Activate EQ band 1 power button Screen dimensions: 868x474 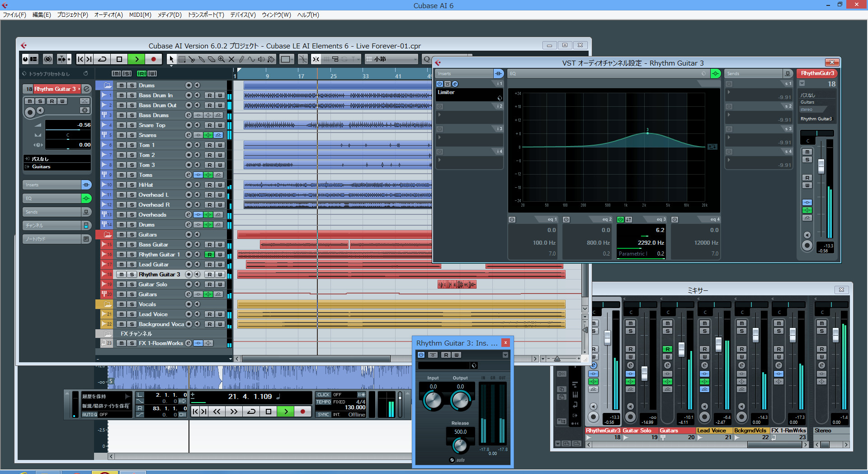click(x=512, y=219)
